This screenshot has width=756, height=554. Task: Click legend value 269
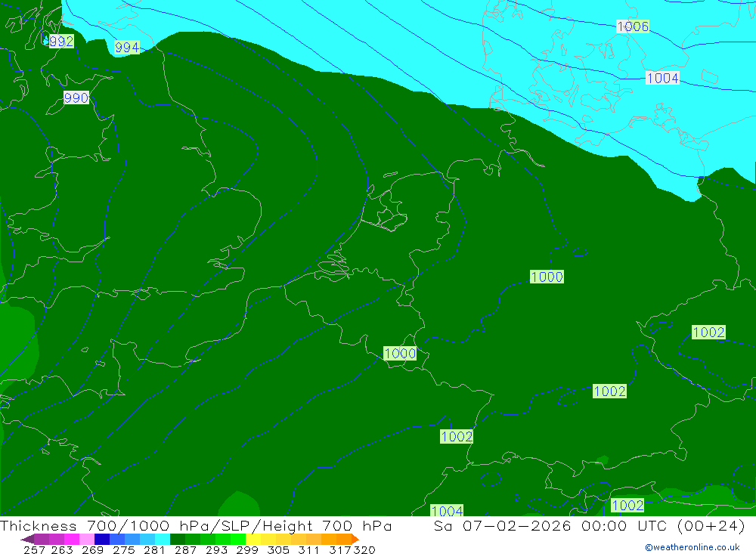coord(92,549)
